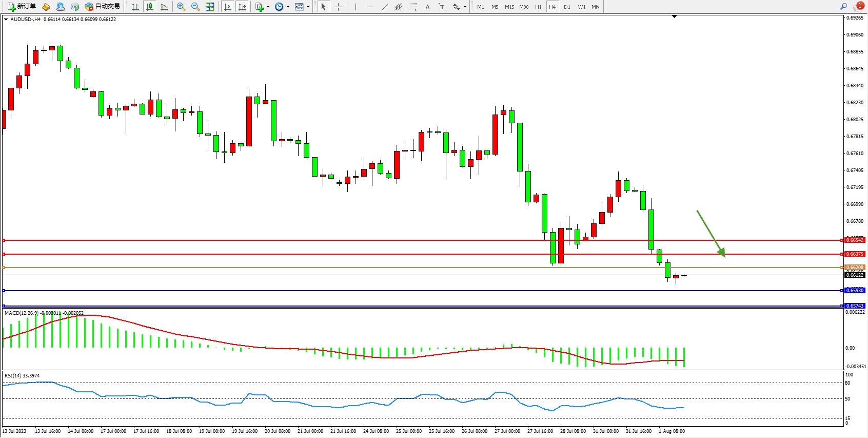The width and height of the screenshot is (868, 438).
Task: Click the zoom out magnifier icon
Action: (x=195, y=7)
